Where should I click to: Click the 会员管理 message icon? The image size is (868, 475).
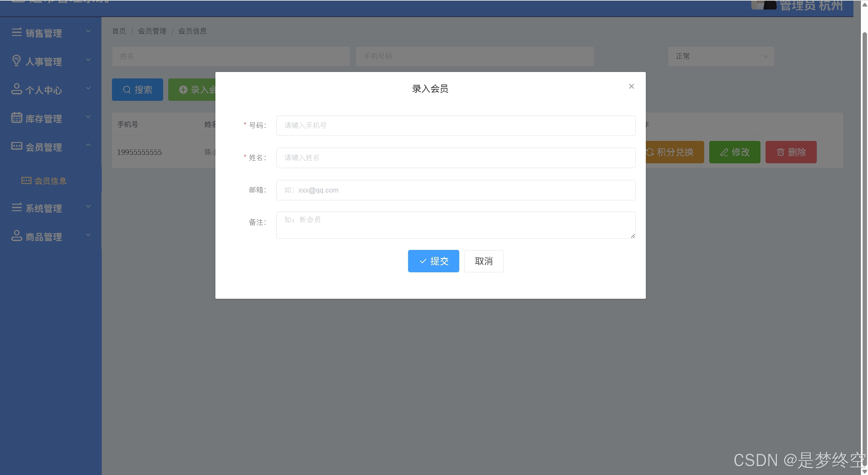click(17, 146)
